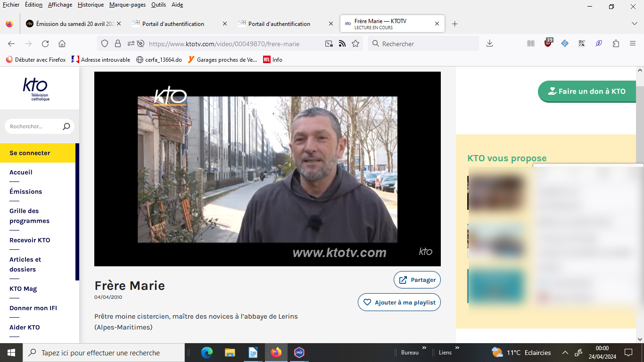Open the Articles et dossiers link
The height and width of the screenshot is (362, 644).
[25, 264]
